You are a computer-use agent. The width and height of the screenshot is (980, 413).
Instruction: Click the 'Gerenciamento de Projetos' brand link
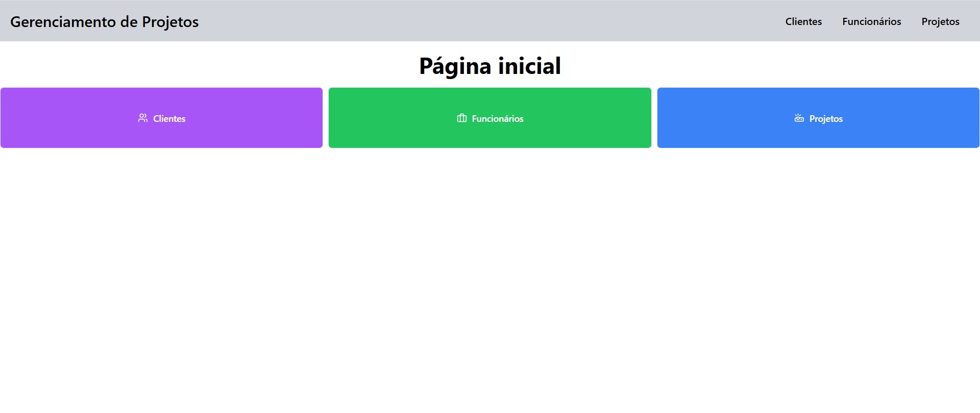tap(104, 21)
